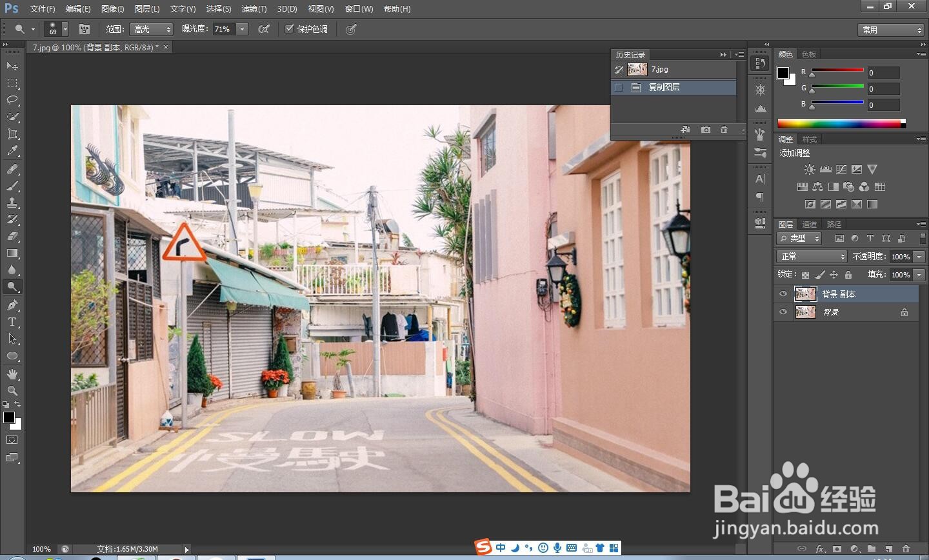Click the red R slider

837,70
